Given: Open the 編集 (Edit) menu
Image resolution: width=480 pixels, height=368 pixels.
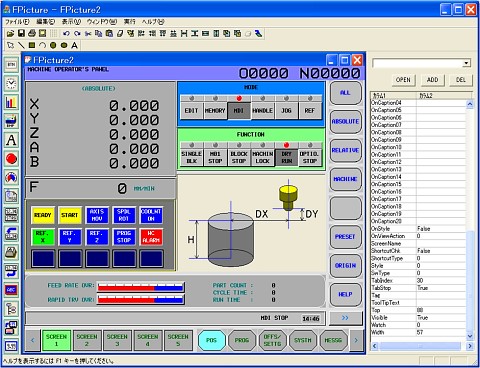Looking at the screenshot, I should [45, 22].
